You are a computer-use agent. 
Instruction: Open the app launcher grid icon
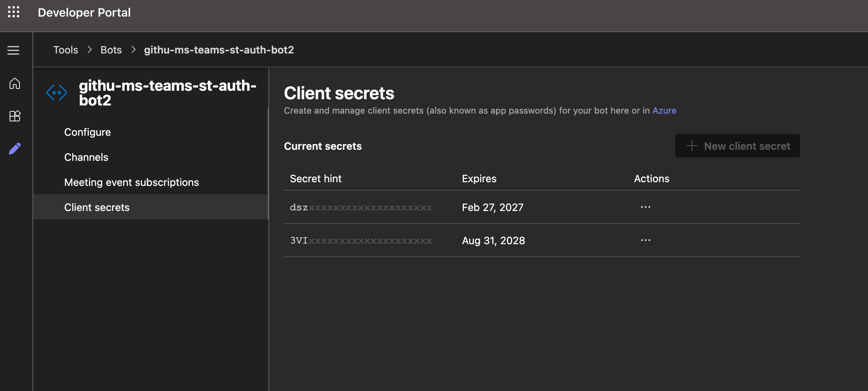[14, 12]
